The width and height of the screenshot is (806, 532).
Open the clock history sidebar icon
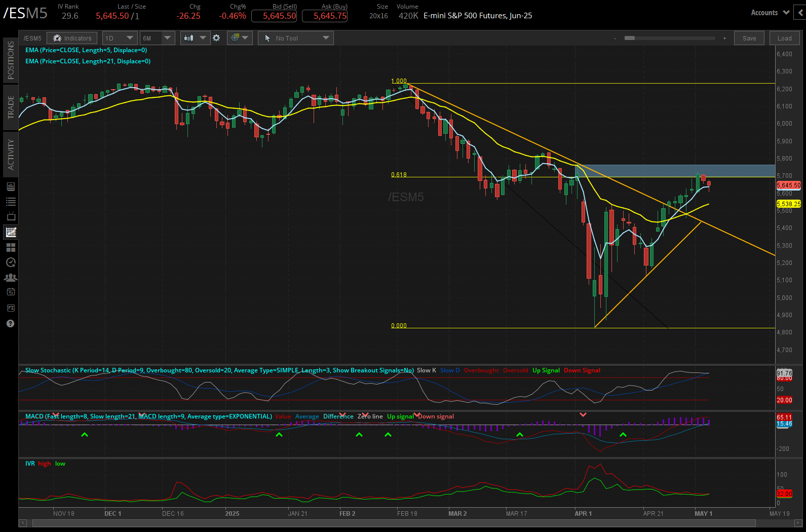11,262
